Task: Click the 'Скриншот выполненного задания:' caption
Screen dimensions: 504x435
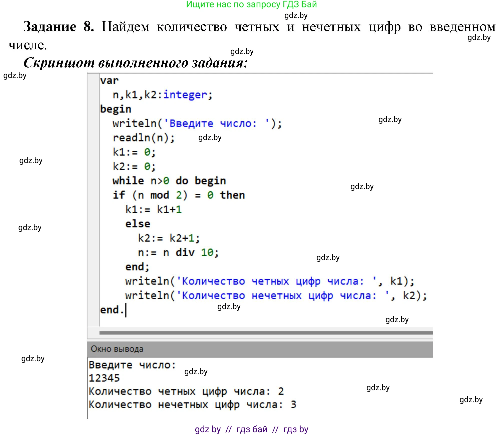Action: (x=135, y=63)
